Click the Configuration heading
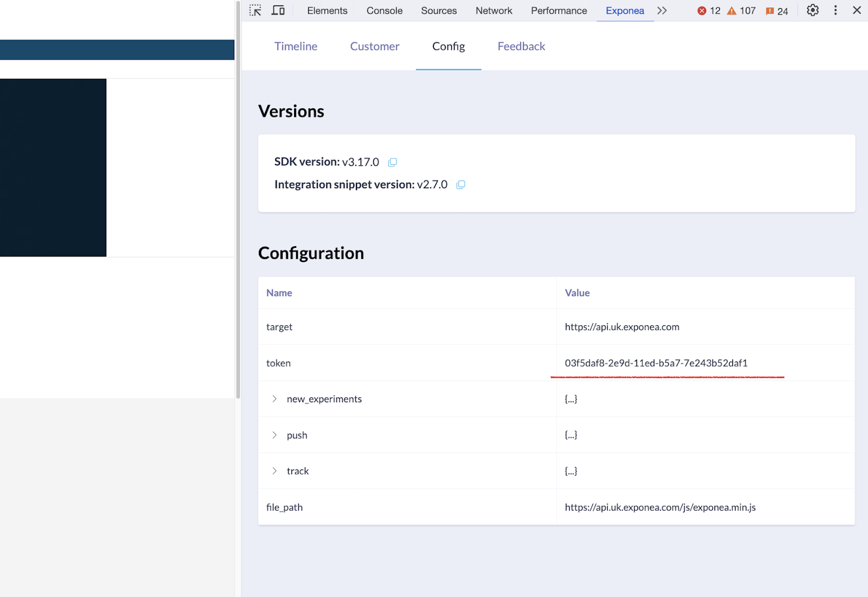Screen dimensions: 868x597 click(311, 253)
